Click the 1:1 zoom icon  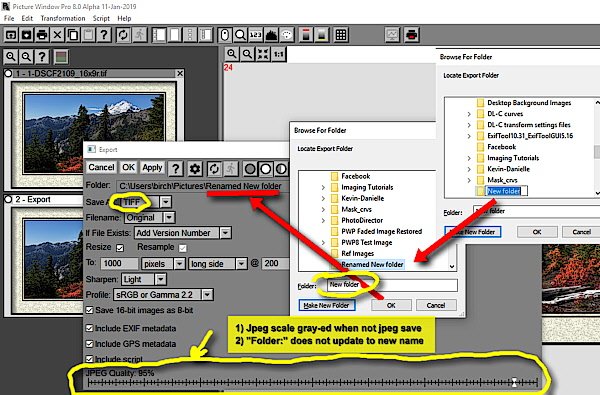coord(279,54)
